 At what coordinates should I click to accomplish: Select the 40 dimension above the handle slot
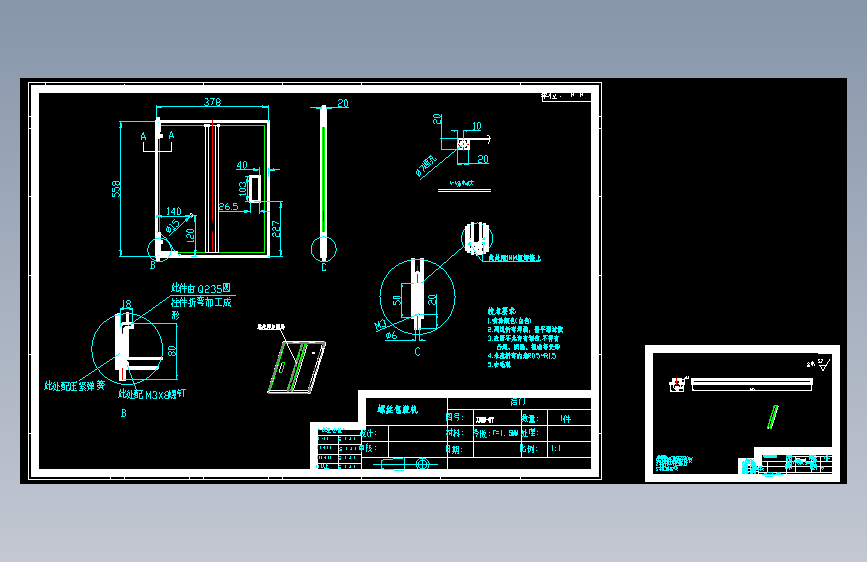pos(242,165)
